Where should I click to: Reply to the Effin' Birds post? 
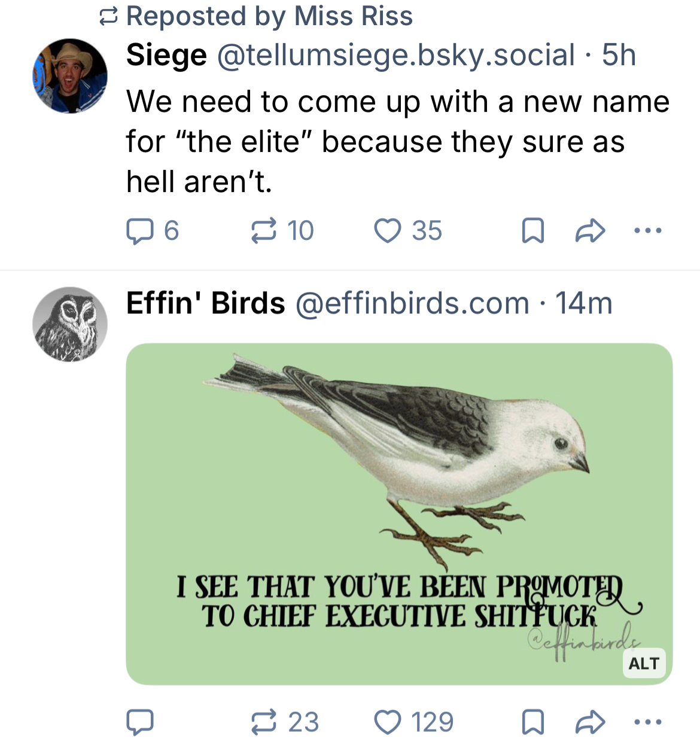pos(139,722)
